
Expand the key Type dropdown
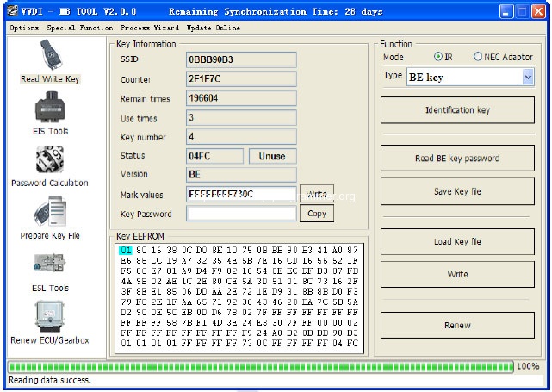pyautogui.click(x=527, y=78)
